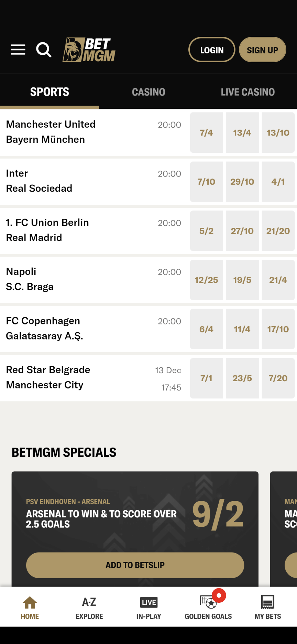Image resolution: width=297 pixels, height=644 pixels.
Task: Pick 7/20 odds for Manchester City
Action: [278, 378]
